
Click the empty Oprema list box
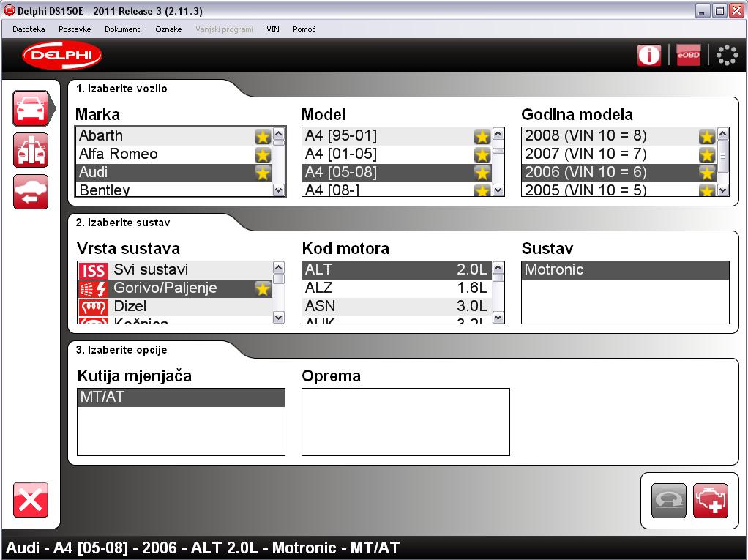tap(405, 422)
